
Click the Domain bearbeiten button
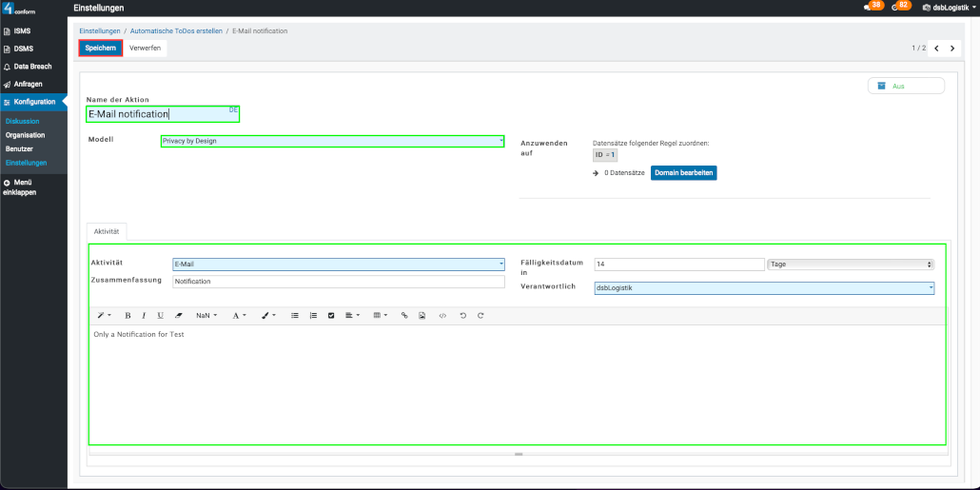(x=683, y=173)
